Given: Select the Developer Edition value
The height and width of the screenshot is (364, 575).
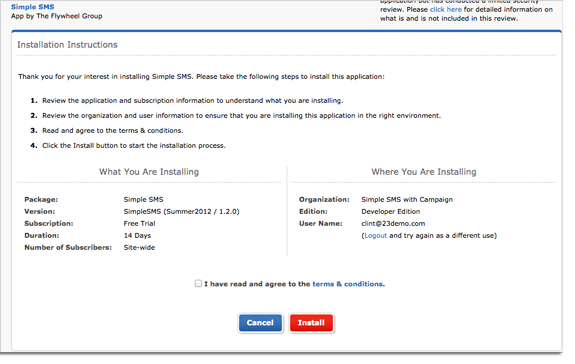Looking at the screenshot, I should pos(391,212).
